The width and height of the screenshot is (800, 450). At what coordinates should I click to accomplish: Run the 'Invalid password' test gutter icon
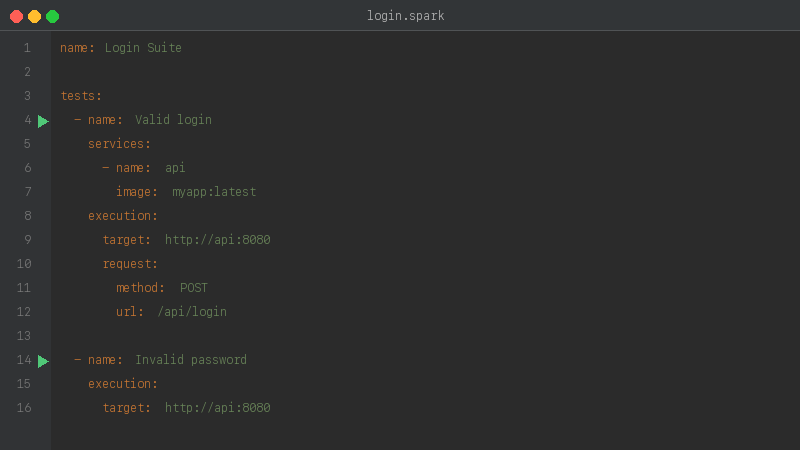pyautogui.click(x=43, y=361)
